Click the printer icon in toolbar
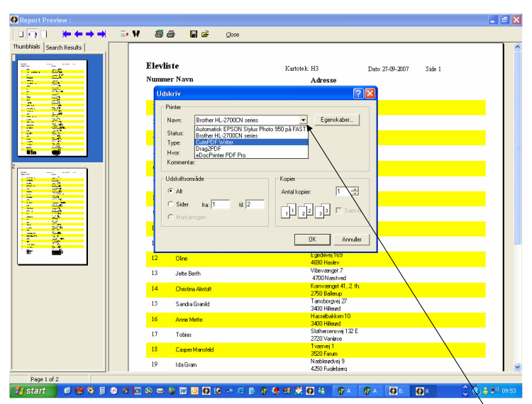 pyautogui.click(x=171, y=34)
